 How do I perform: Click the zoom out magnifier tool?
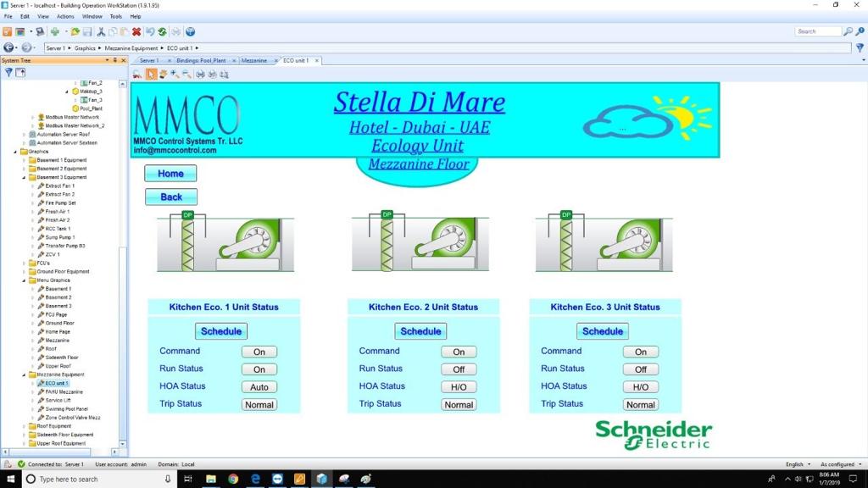click(x=186, y=75)
